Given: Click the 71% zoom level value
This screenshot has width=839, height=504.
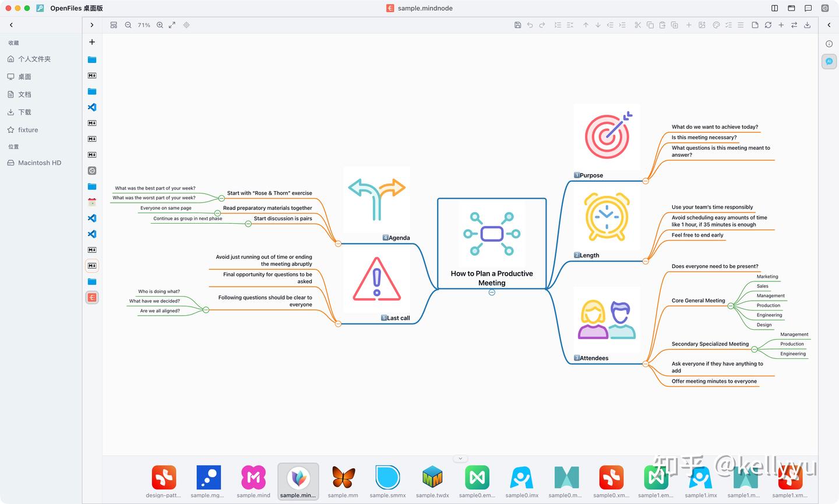Looking at the screenshot, I should 144,25.
